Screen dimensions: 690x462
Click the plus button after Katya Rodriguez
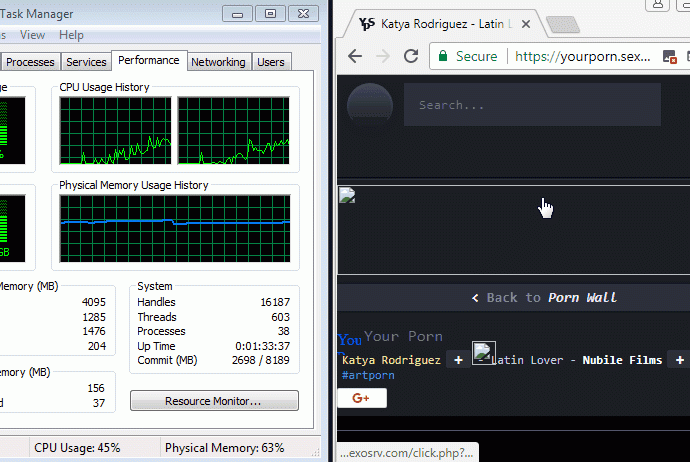click(x=458, y=360)
